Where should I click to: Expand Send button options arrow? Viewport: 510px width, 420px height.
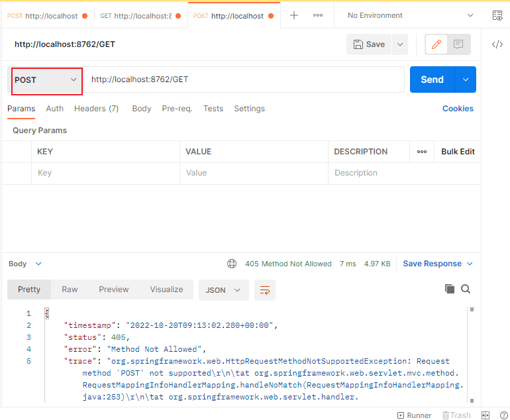[466, 79]
